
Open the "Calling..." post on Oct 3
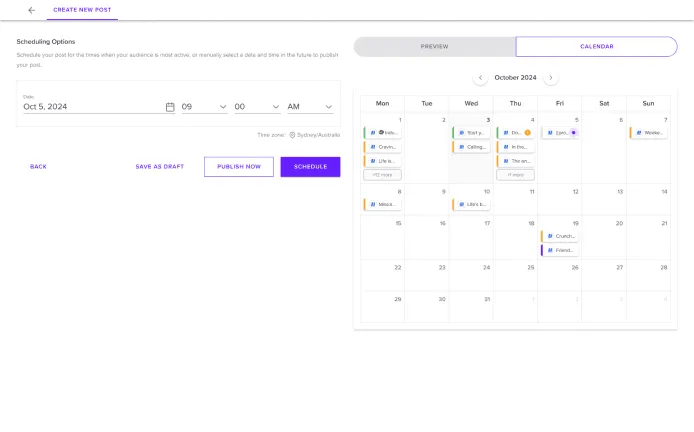(x=471, y=147)
